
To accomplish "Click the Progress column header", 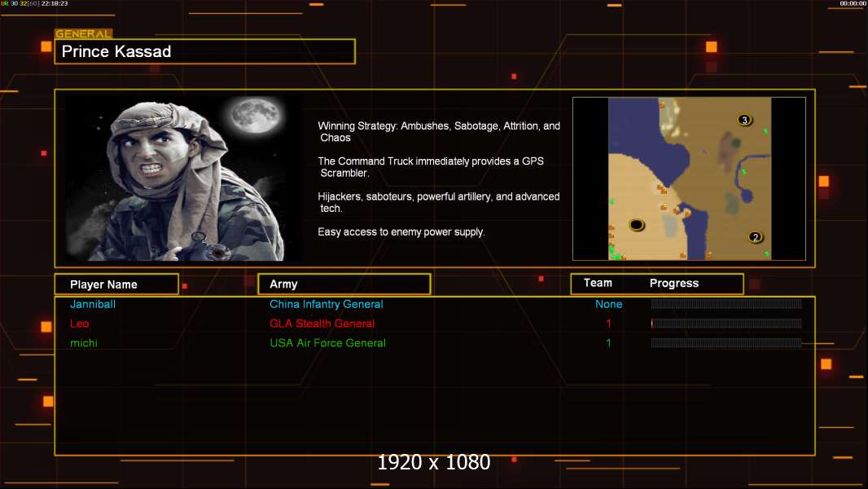I will point(674,283).
